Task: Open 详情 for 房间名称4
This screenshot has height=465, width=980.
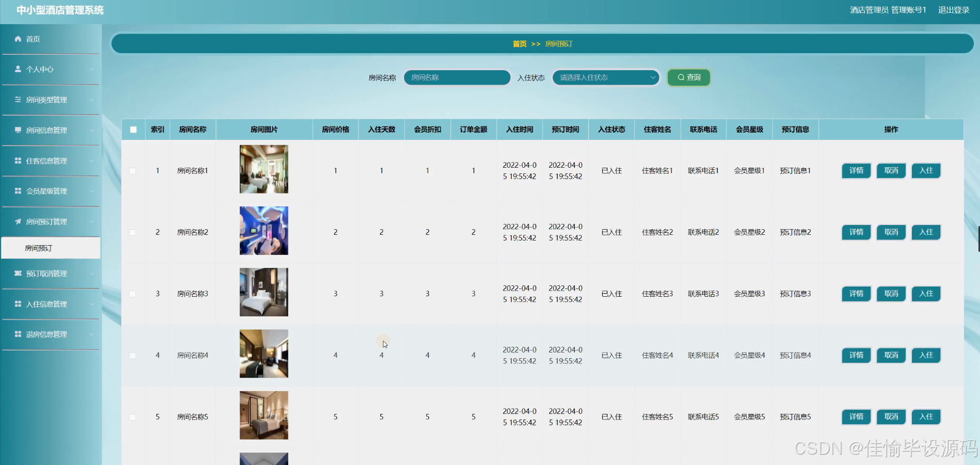Action: [856, 355]
